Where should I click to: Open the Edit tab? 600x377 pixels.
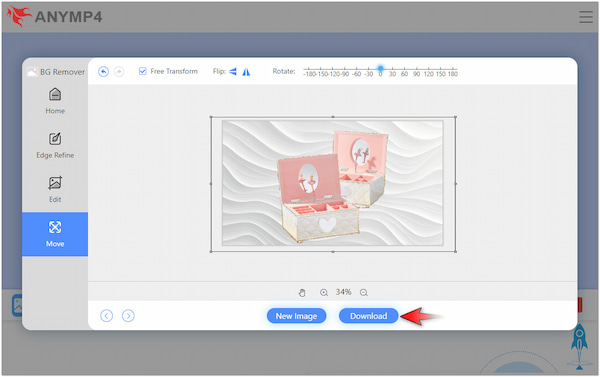pos(55,189)
